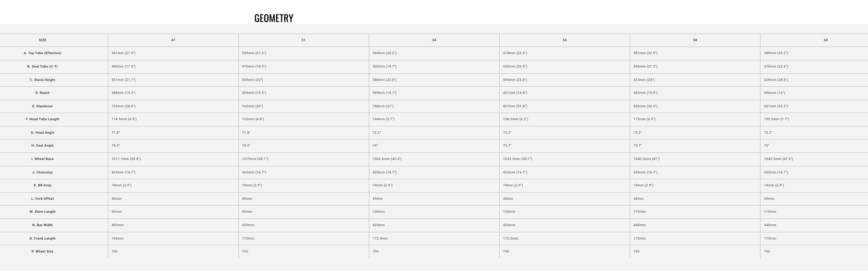The height and width of the screenshot is (276, 868).
Task: Click the G. Head Angle row label
Action: (x=43, y=133)
